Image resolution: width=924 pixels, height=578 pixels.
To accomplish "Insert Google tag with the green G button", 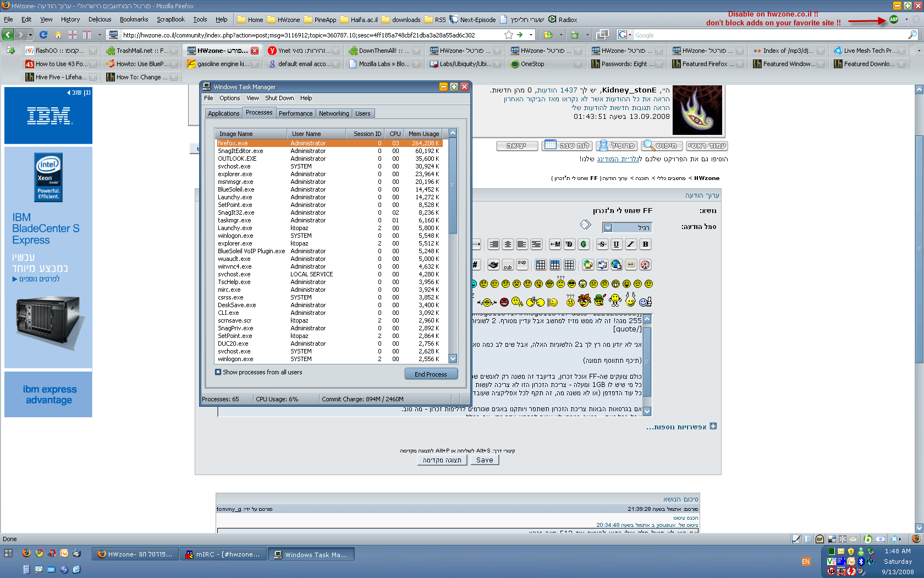I will click(584, 244).
